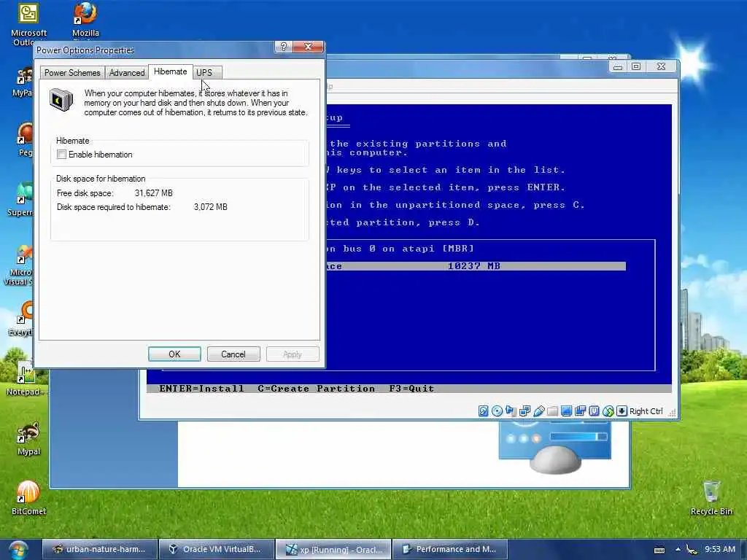Open BitComet desktop icon

pyautogui.click(x=28, y=497)
